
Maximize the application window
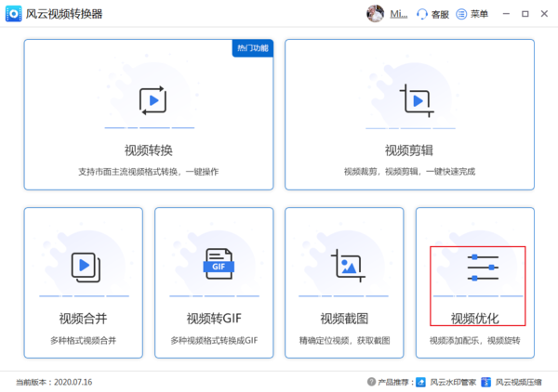pos(525,14)
